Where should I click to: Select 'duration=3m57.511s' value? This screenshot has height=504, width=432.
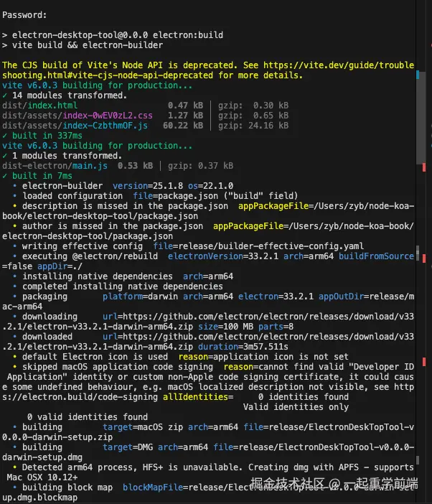tap(243, 347)
